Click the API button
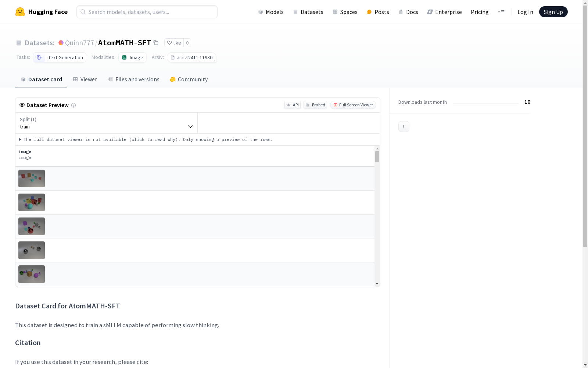The width and height of the screenshot is (588, 368). pyautogui.click(x=293, y=105)
